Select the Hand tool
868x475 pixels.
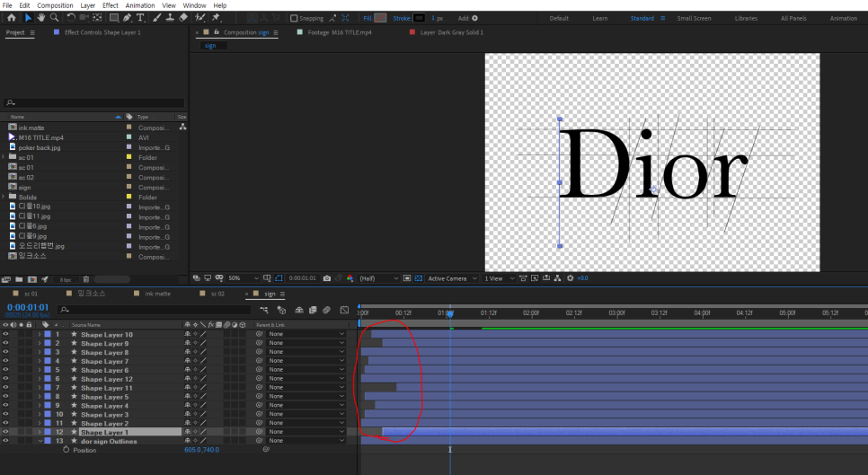[x=41, y=18]
